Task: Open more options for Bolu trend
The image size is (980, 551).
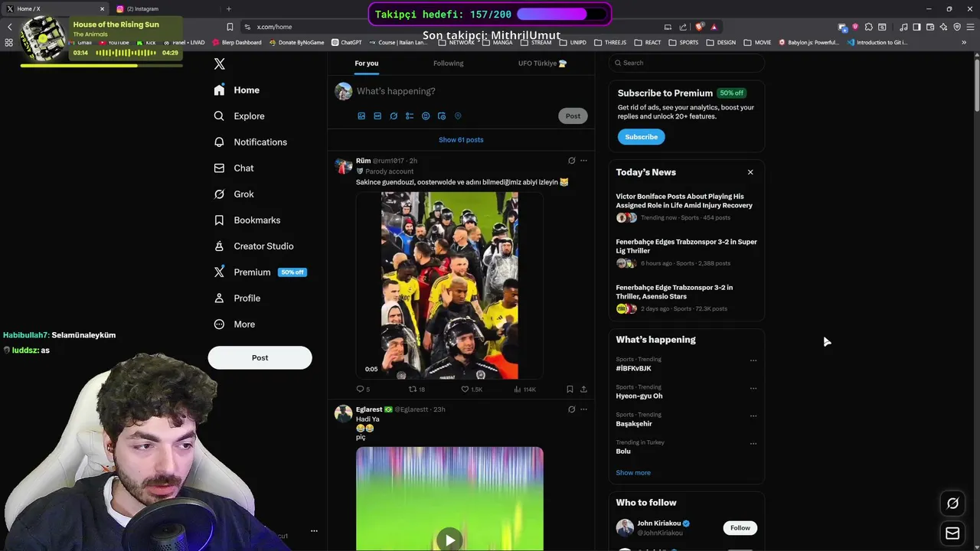Action: [753, 443]
